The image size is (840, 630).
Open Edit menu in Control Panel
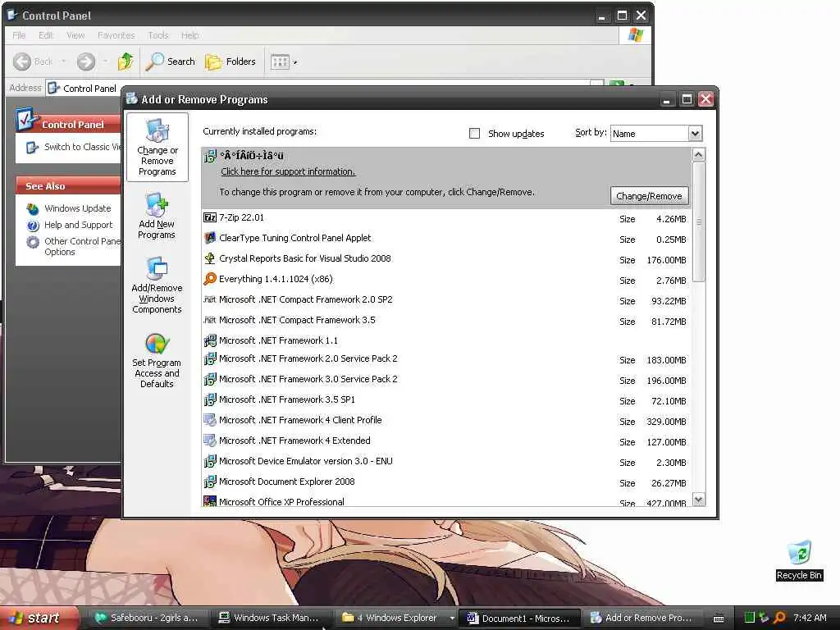coord(46,35)
